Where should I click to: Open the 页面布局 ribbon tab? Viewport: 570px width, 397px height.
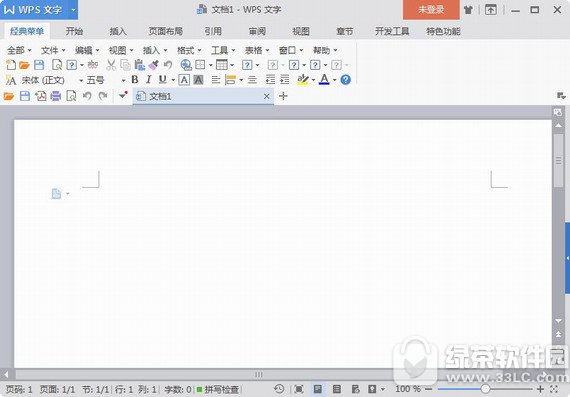(166, 31)
